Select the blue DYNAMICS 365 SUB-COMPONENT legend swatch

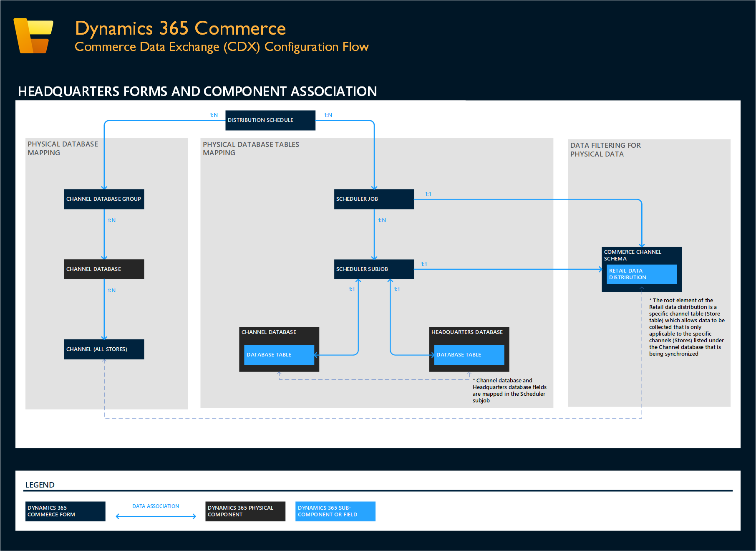pyautogui.click(x=335, y=511)
